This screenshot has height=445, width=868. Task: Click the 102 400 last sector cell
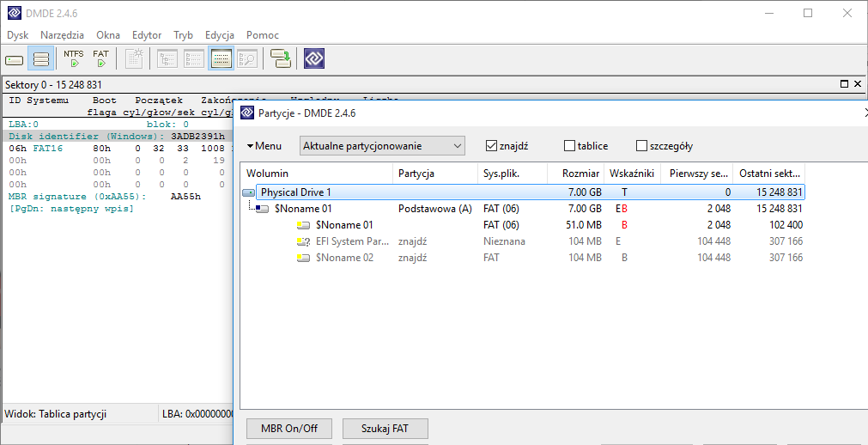coord(786,225)
